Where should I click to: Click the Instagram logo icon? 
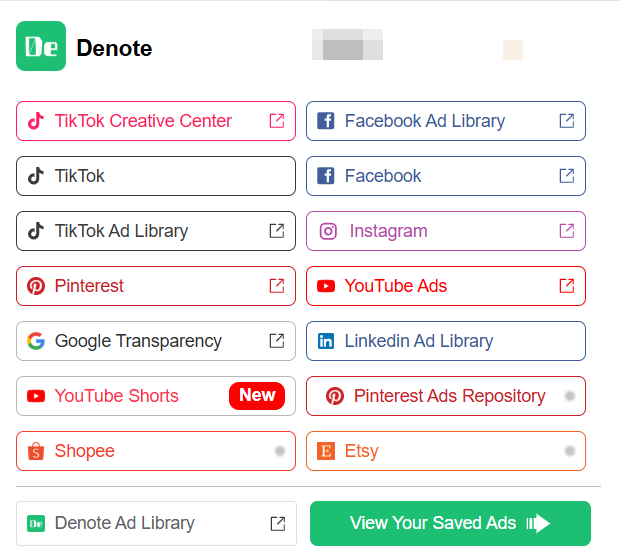tap(328, 231)
